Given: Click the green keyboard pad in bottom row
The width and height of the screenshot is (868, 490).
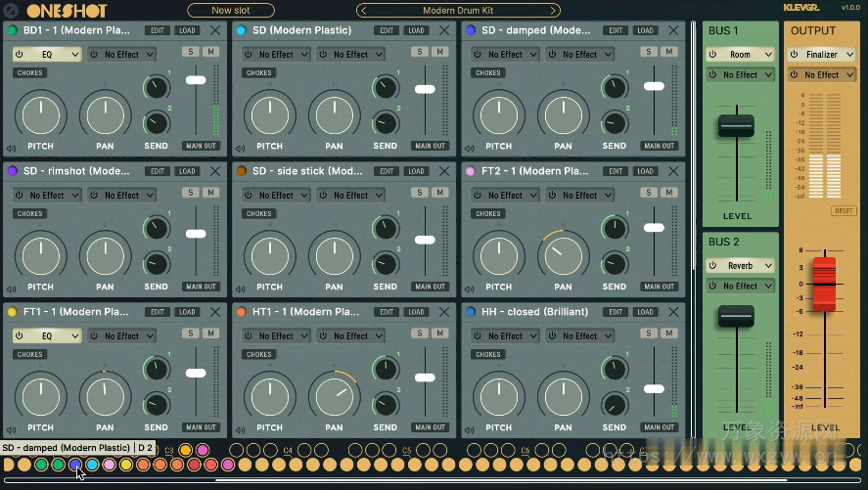Looking at the screenshot, I should (x=42, y=465).
